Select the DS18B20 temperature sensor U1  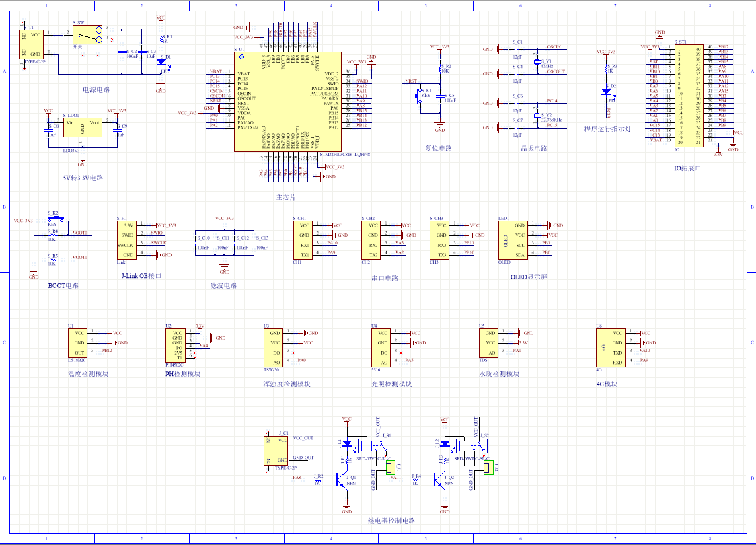(x=77, y=343)
